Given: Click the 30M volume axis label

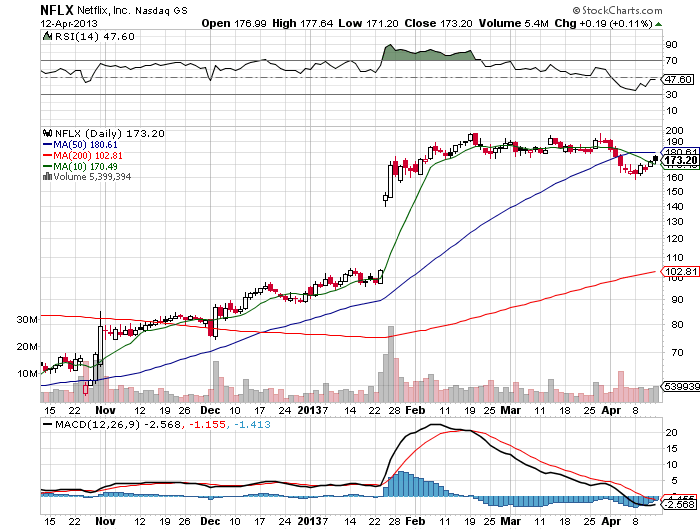Looking at the screenshot, I should coord(27,319).
